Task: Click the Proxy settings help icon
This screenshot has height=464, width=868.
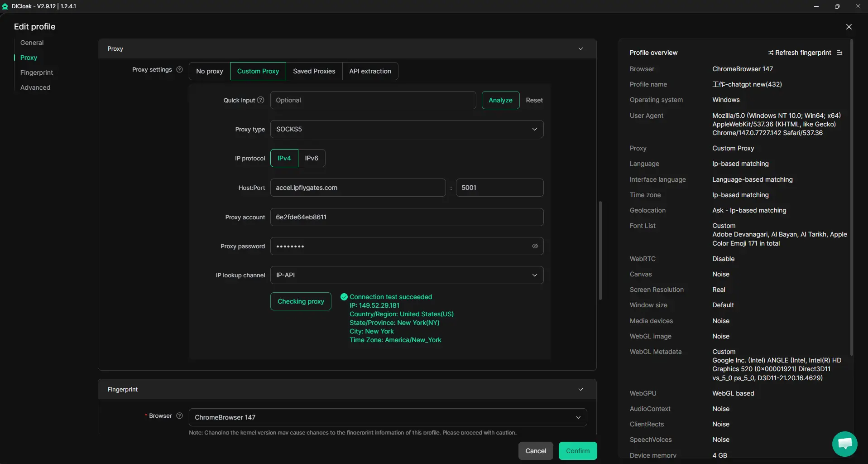Action: coord(179,69)
